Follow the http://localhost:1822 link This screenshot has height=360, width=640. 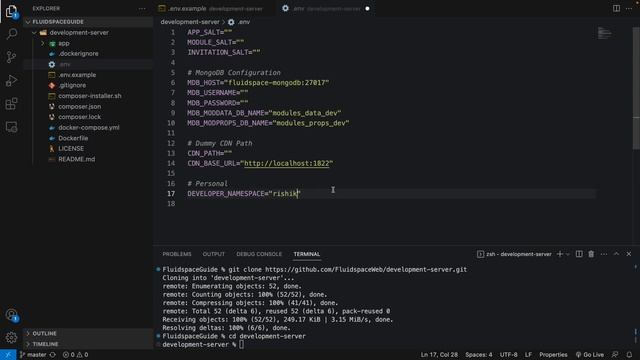pyautogui.click(x=287, y=163)
